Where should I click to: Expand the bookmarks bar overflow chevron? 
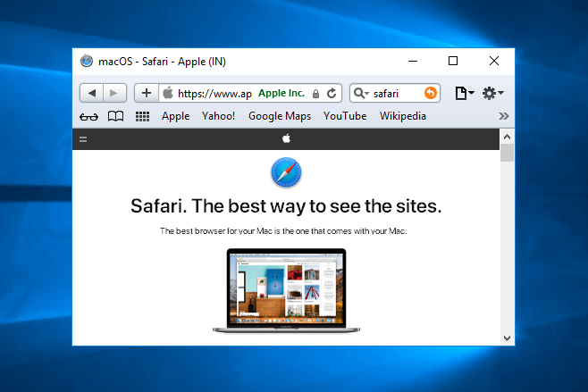504,116
